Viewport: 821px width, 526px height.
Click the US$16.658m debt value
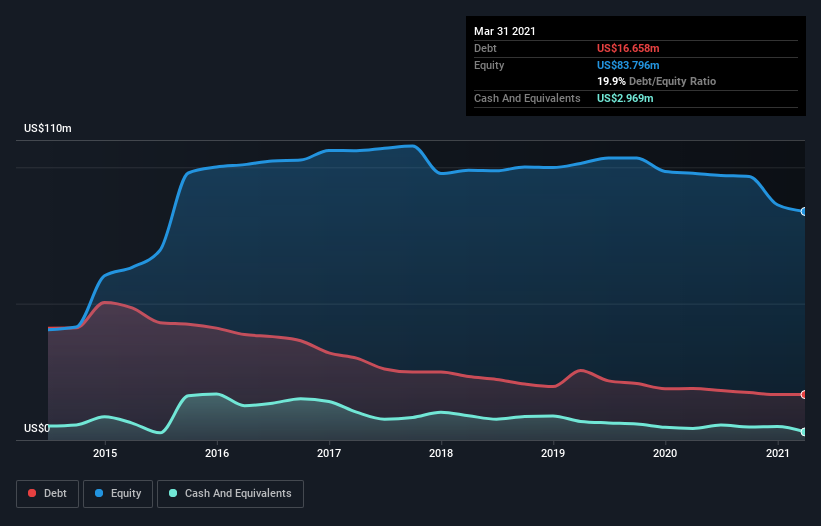tap(628, 48)
